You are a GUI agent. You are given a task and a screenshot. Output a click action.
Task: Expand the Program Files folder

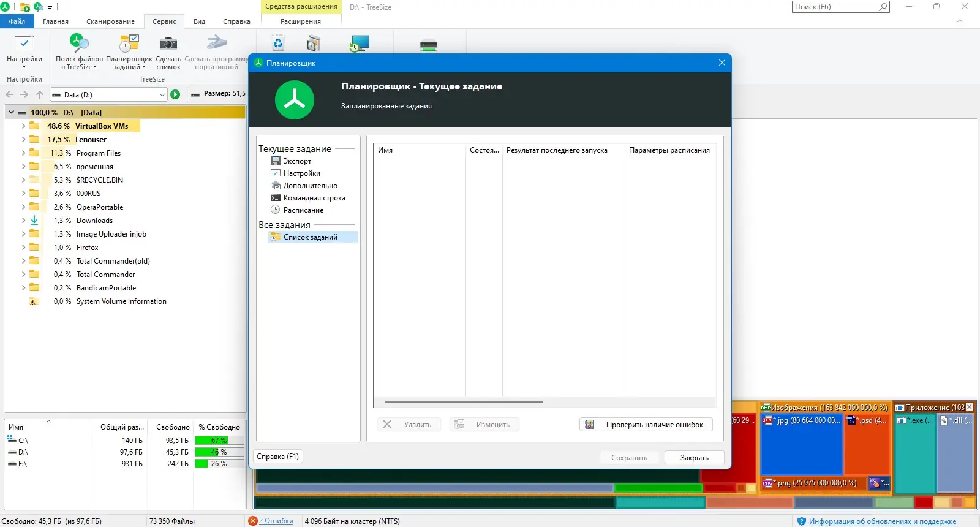coord(23,153)
